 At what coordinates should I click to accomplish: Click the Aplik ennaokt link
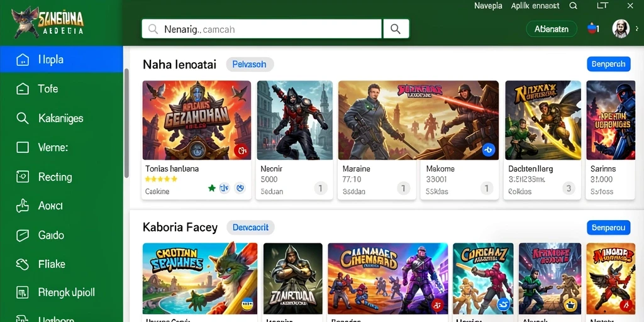(535, 6)
